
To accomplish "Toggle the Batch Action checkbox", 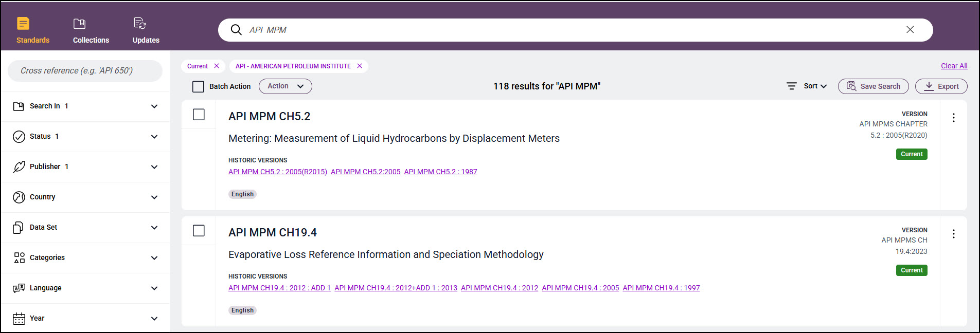I will click(198, 87).
